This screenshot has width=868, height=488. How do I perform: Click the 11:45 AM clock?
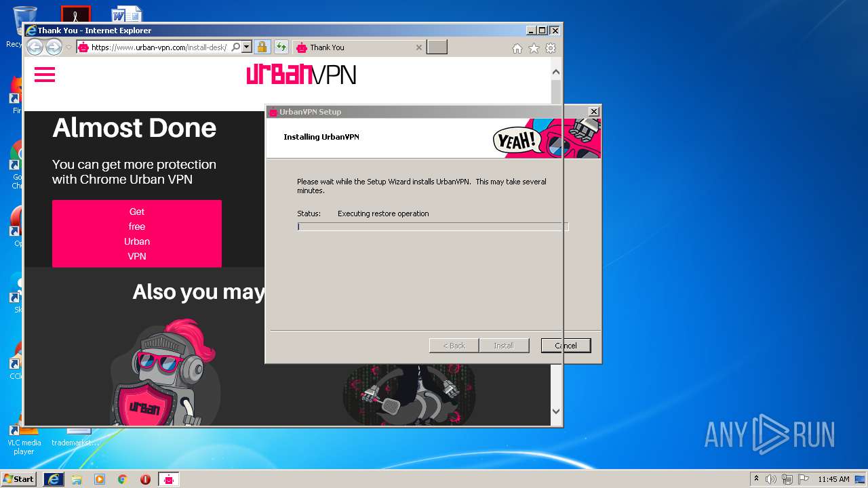point(833,479)
